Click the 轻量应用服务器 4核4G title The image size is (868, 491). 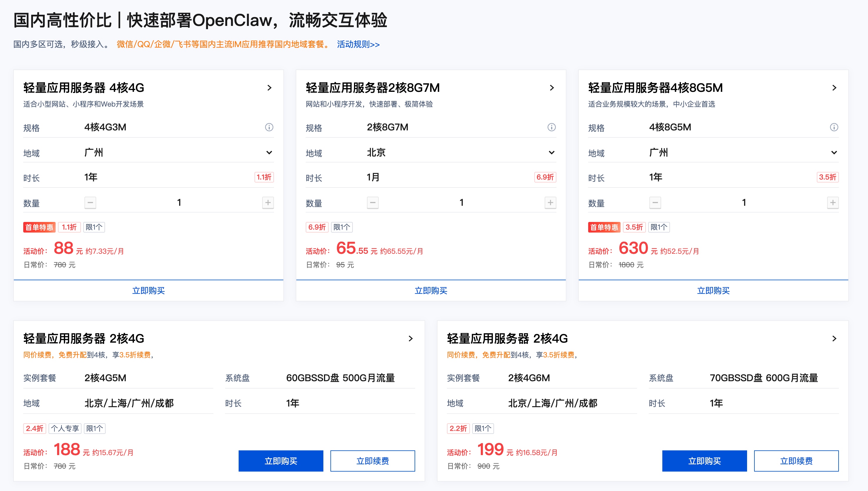(x=84, y=88)
